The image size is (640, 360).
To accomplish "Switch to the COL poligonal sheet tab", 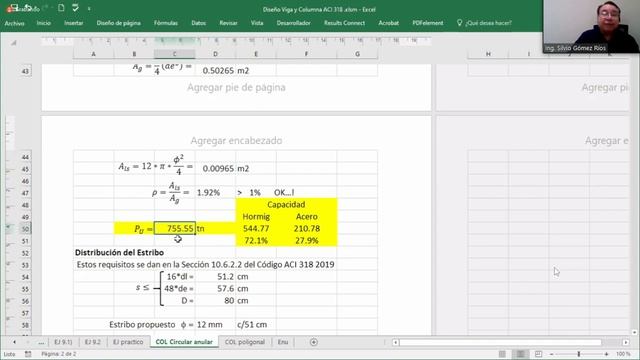I will point(244,342).
